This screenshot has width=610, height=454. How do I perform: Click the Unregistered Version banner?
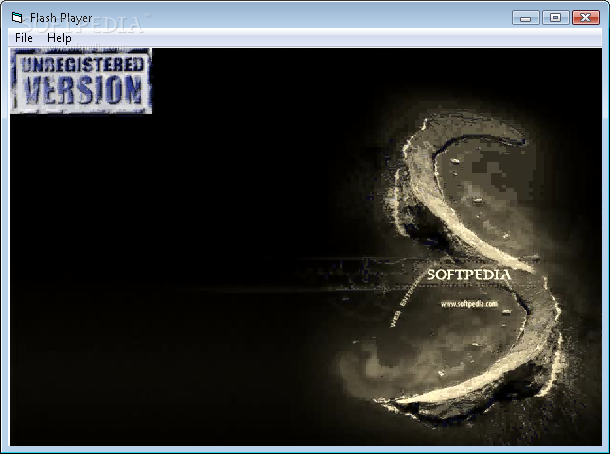click(x=81, y=81)
